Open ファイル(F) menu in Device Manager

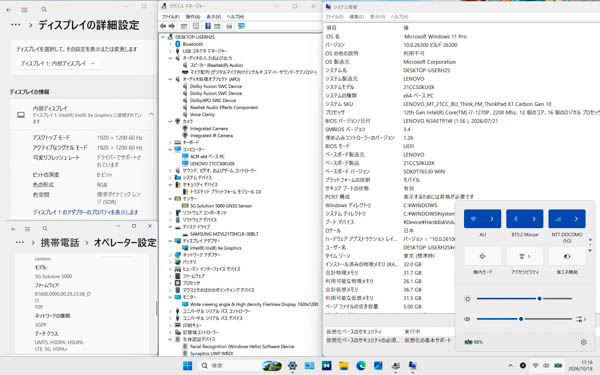(170, 17)
